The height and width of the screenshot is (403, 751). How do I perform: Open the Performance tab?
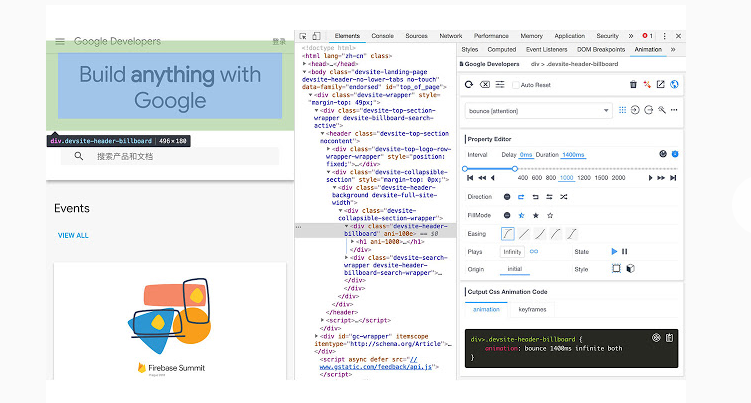[x=491, y=36]
